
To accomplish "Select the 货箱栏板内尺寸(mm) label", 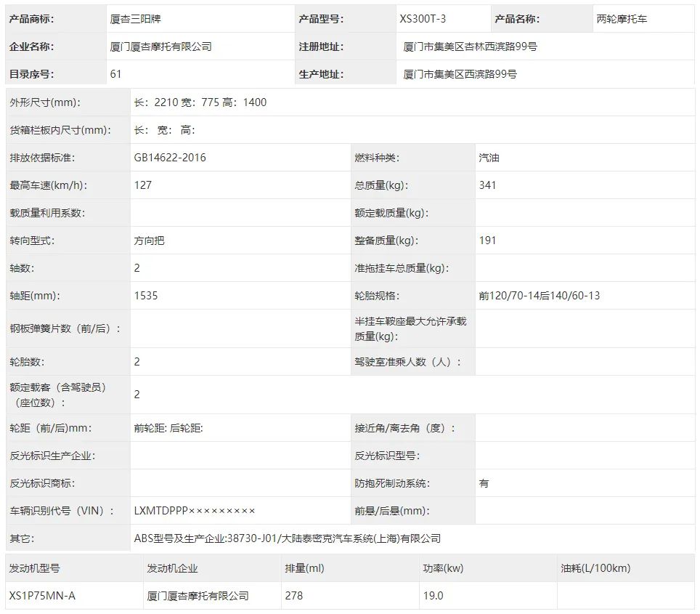I will click(60, 130).
